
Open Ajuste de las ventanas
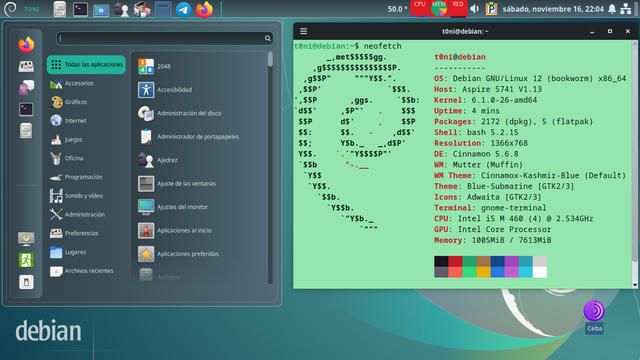(200, 184)
